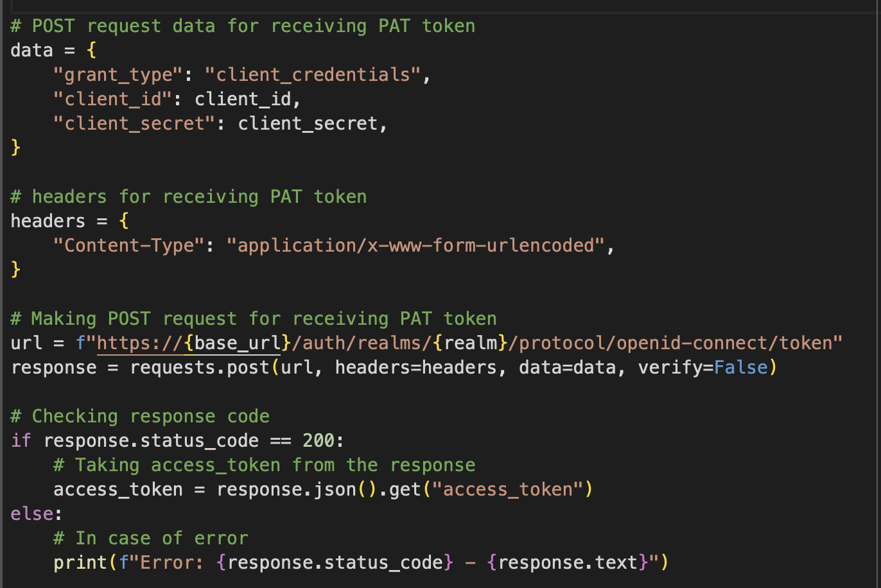This screenshot has width=881, height=588.
Task: Click the opening brace after data =
Action: click(91, 51)
